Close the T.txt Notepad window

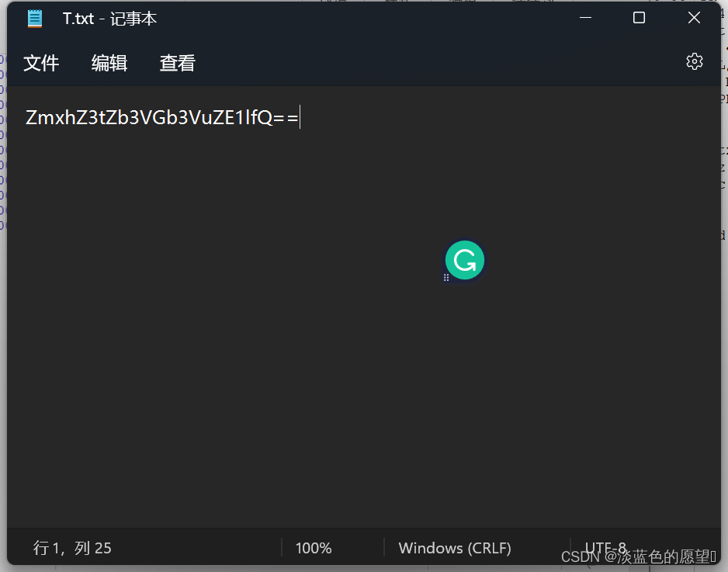[x=694, y=18]
